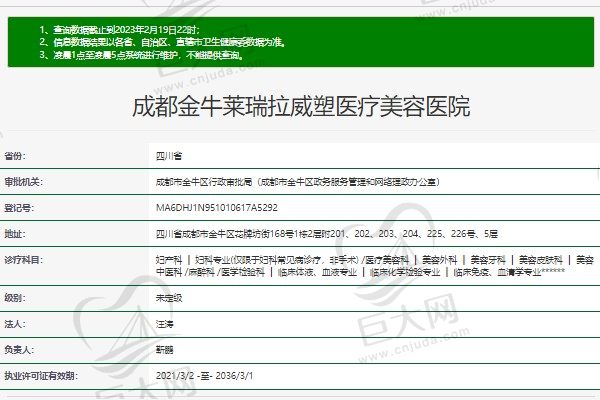Select the value 未定级
Image resolution: width=600 pixels, height=400 pixels.
point(169,298)
